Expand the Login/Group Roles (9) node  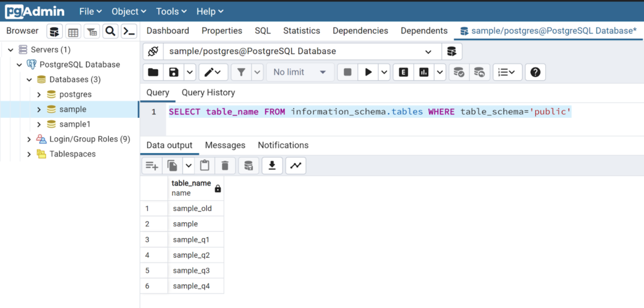click(29, 139)
